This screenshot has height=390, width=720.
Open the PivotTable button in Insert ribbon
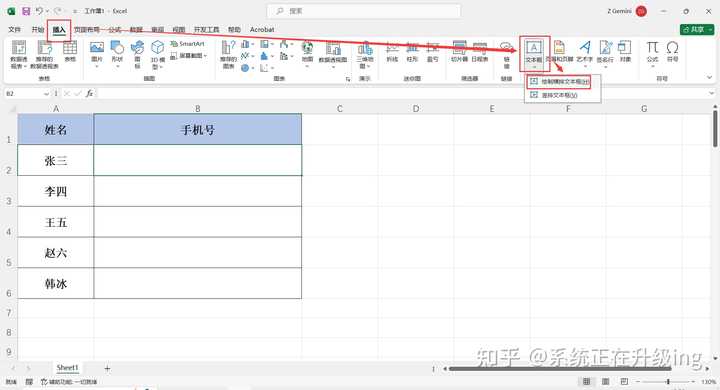coord(19,54)
